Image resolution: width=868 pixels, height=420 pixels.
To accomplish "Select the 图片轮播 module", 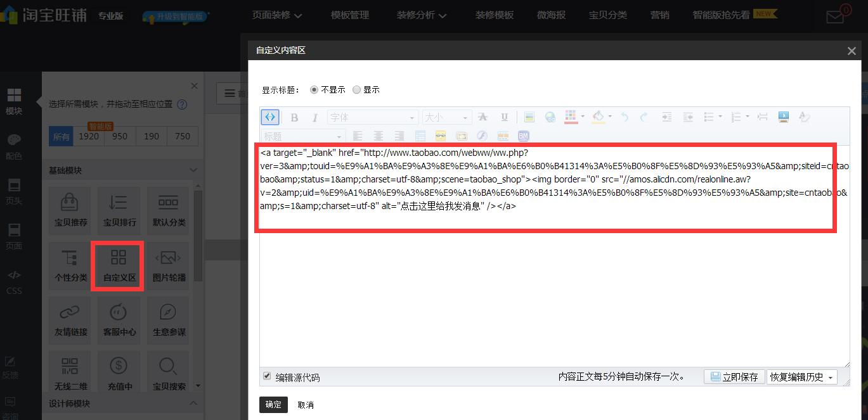I will pyautogui.click(x=169, y=266).
